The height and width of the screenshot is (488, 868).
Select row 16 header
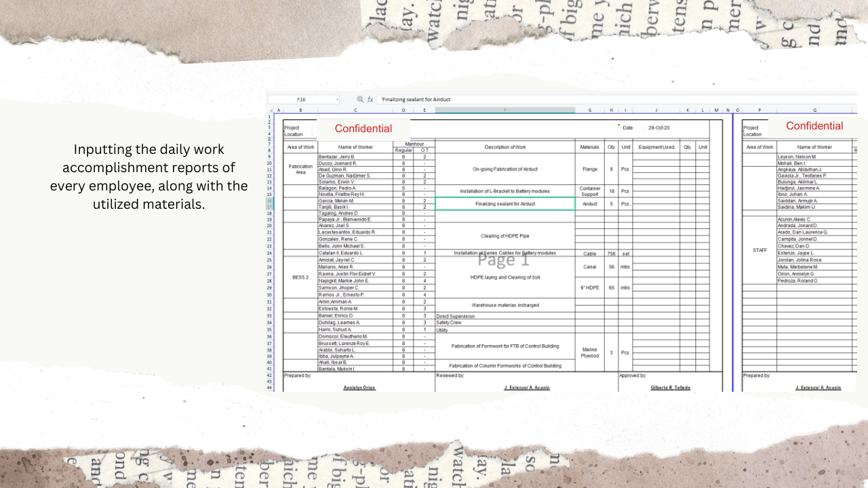coord(269,201)
